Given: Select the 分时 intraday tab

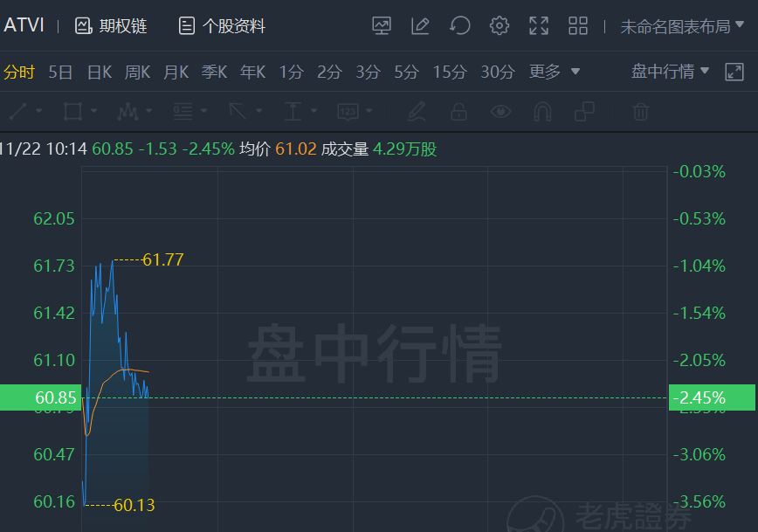Looking at the screenshot, I should click(x=19, y=72).
